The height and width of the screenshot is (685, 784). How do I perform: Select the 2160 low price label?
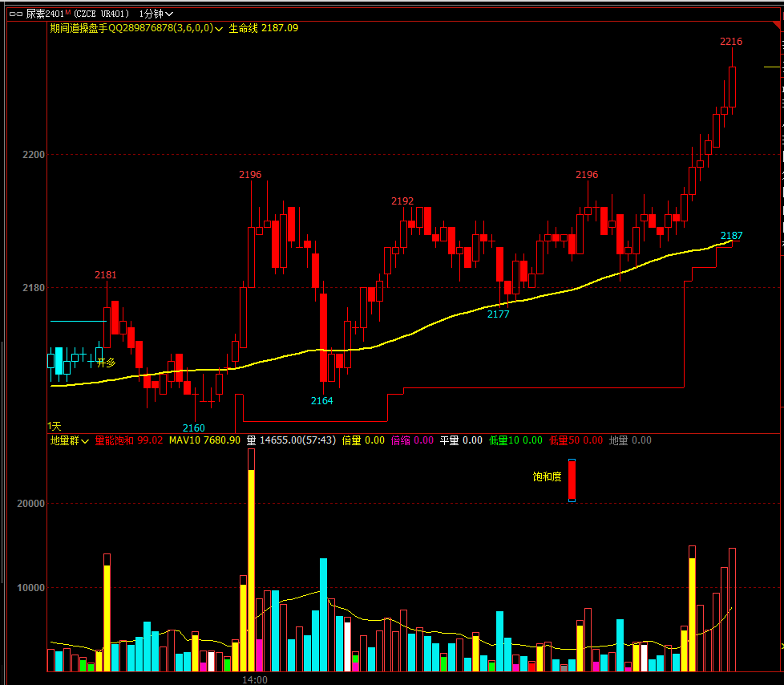(x=193, y=428)
